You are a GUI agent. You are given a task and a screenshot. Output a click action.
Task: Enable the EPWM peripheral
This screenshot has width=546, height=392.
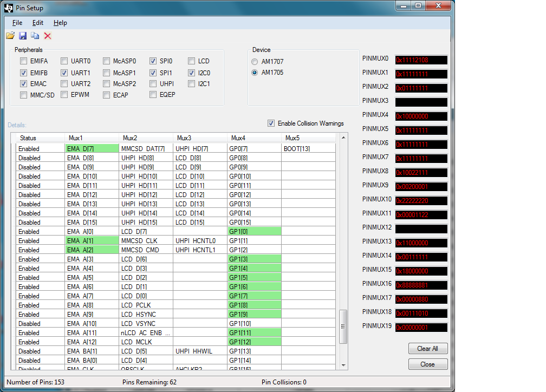64,94
